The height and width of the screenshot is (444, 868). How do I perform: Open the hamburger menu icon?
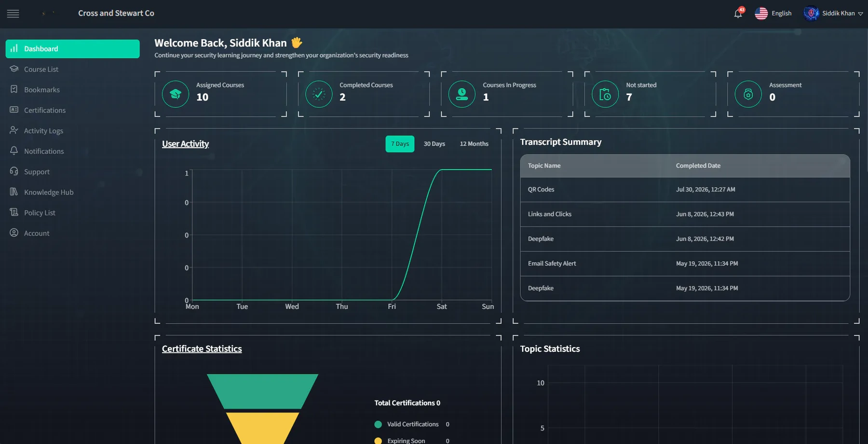[13, 14]
